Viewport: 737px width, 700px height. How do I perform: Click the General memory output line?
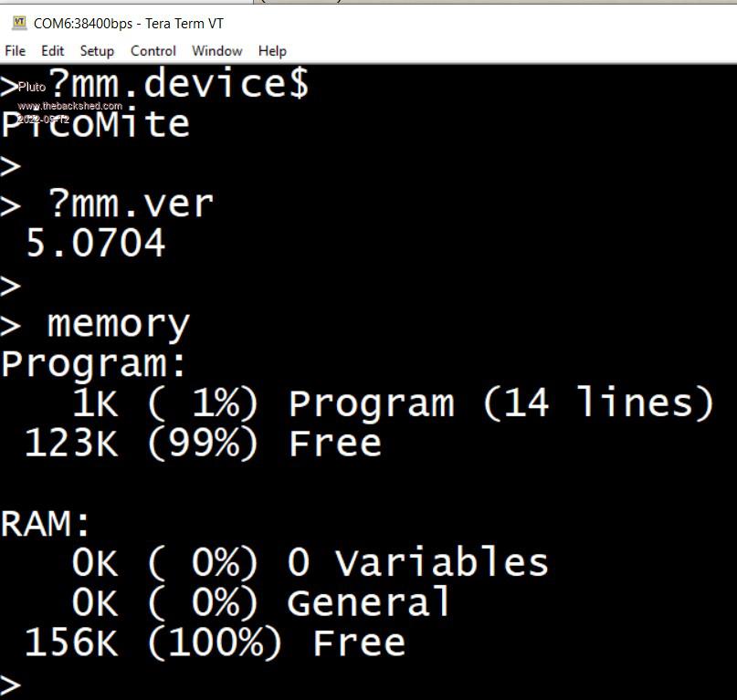pos(262,602)
